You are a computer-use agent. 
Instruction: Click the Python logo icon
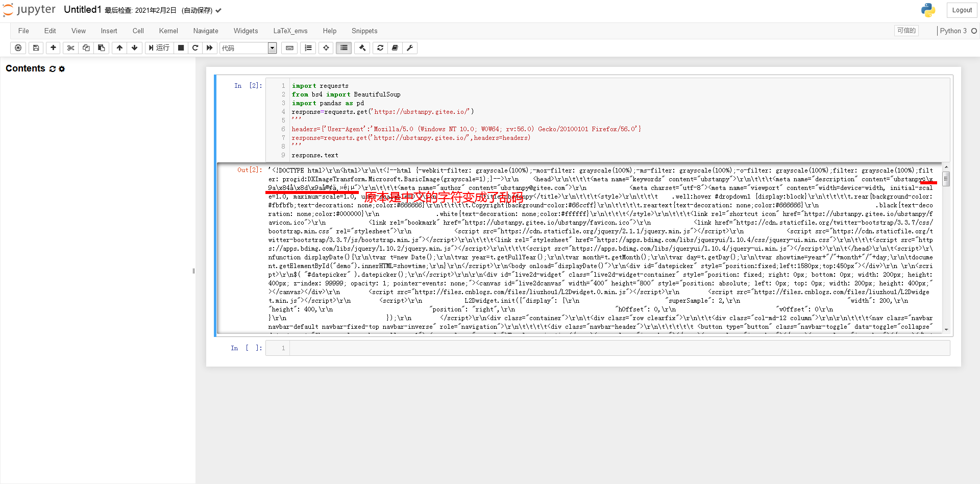[x=928, y=10]
